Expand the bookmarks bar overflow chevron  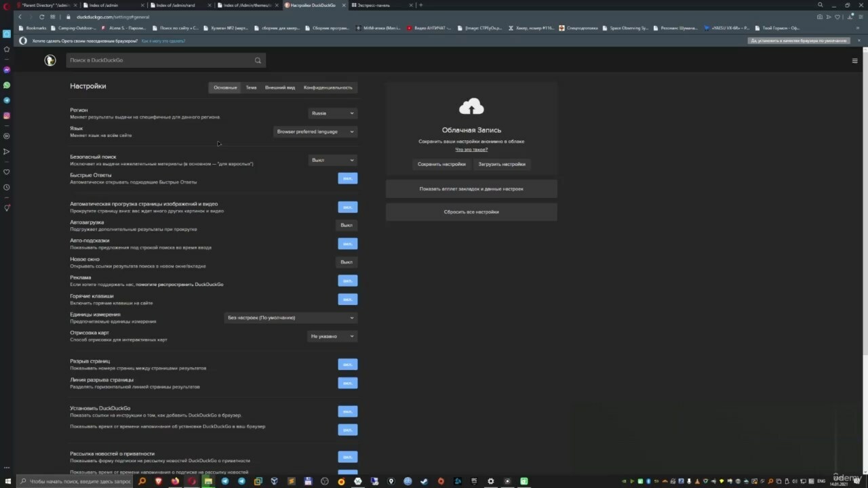point(859,28)
